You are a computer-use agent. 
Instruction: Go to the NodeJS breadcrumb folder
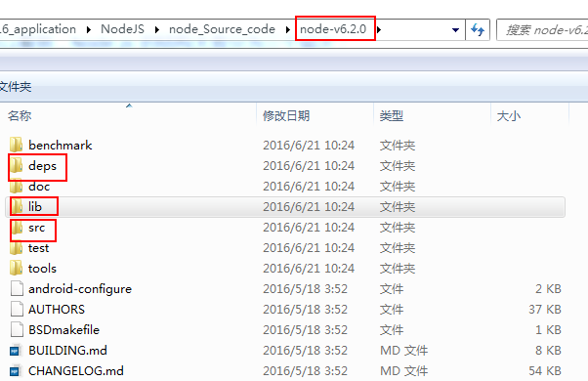coord(123,29)
